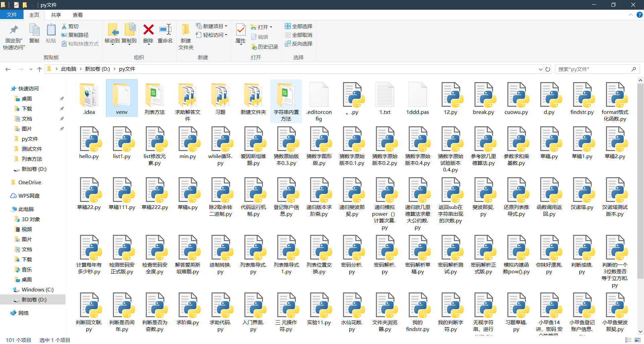Select OneDrive in the navigation pane

[30, 183]
